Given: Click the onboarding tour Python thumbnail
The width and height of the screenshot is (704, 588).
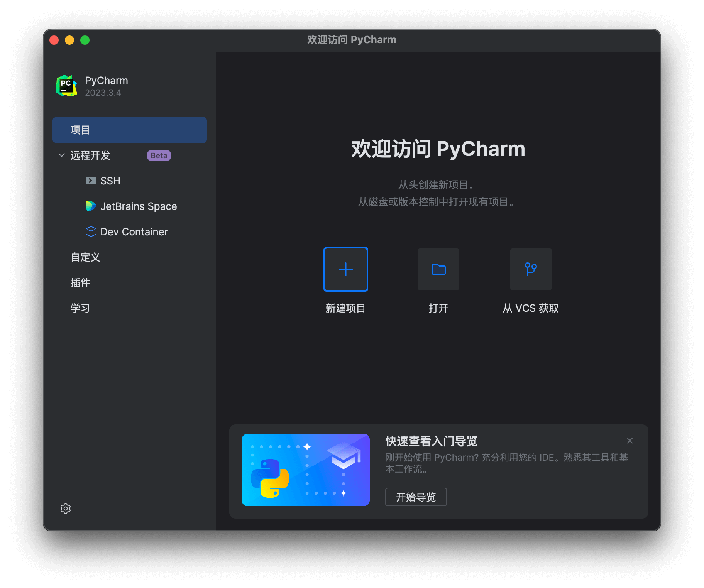Looking at the screenshot, I should [x=305, y=470].
